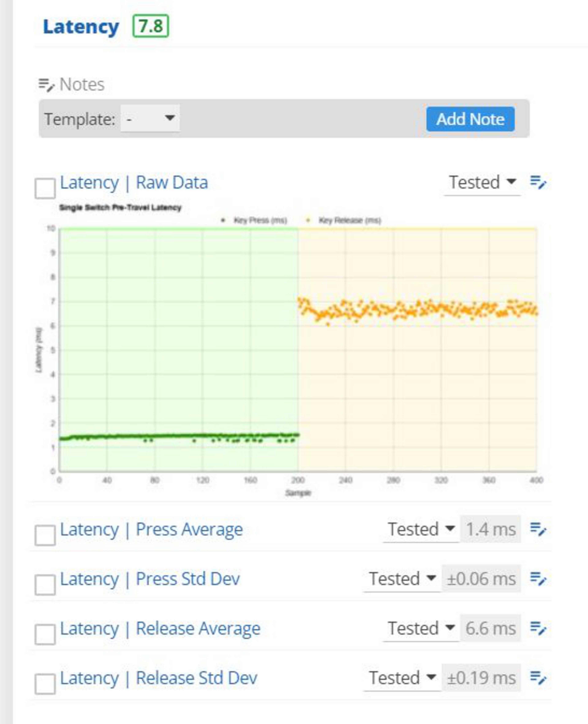
Task: Click the Notes edit icon near heading
Action: [x=46, y=84]
